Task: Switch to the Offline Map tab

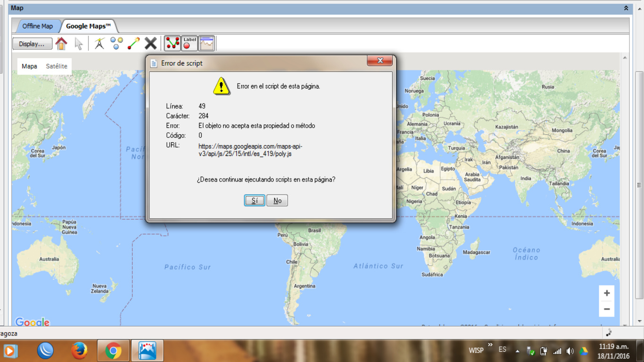Action: click(37, 26)
